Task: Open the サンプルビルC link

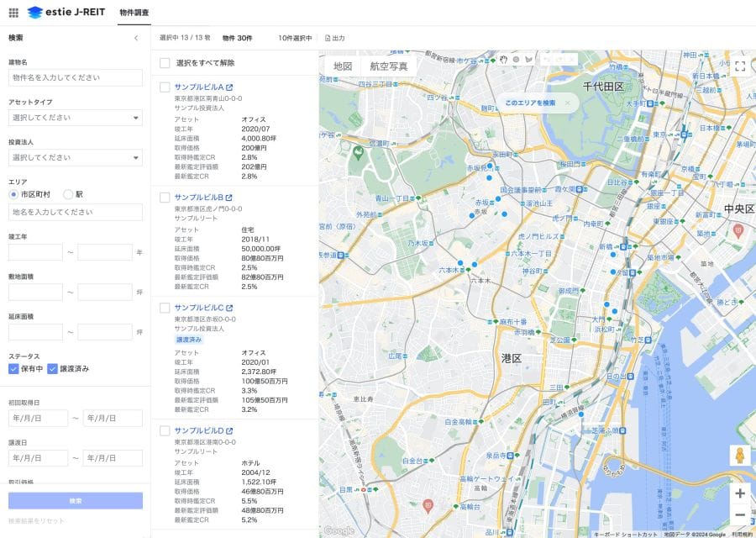Action: 199,308
